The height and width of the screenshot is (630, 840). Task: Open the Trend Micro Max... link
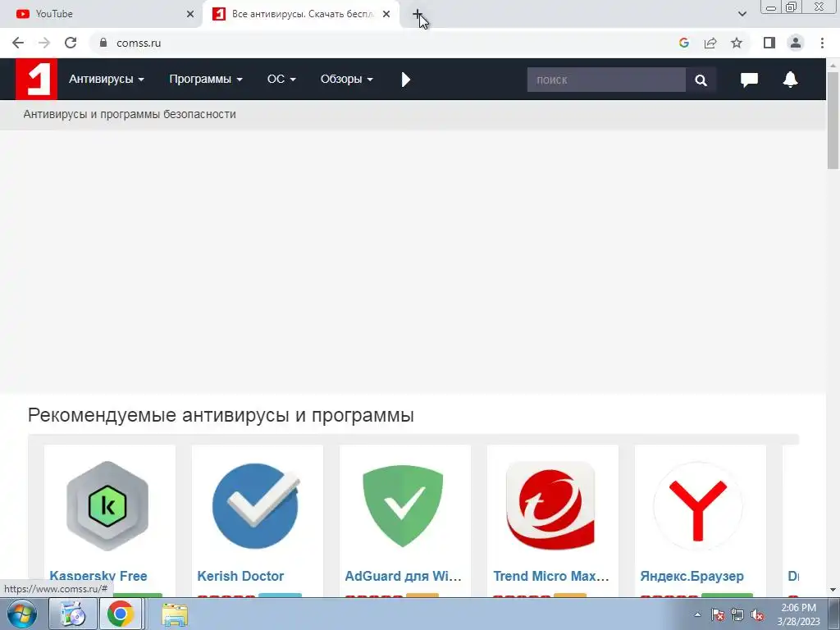pos(551,576)
